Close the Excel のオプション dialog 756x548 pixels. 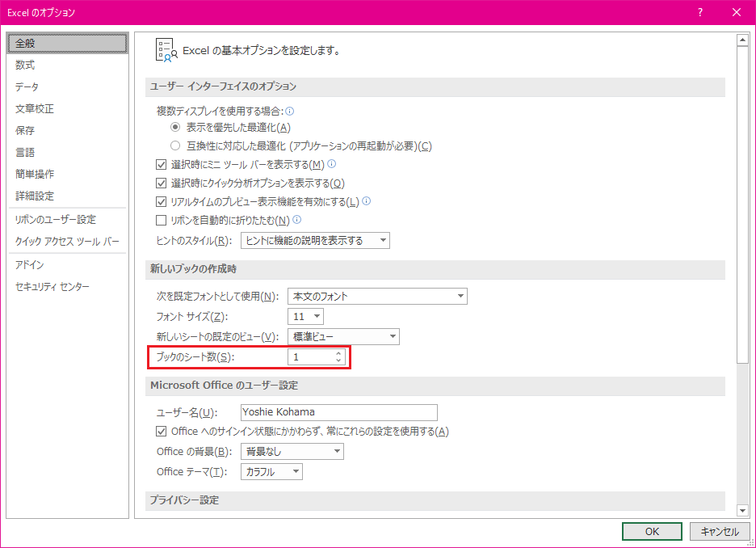click(737, 13)
